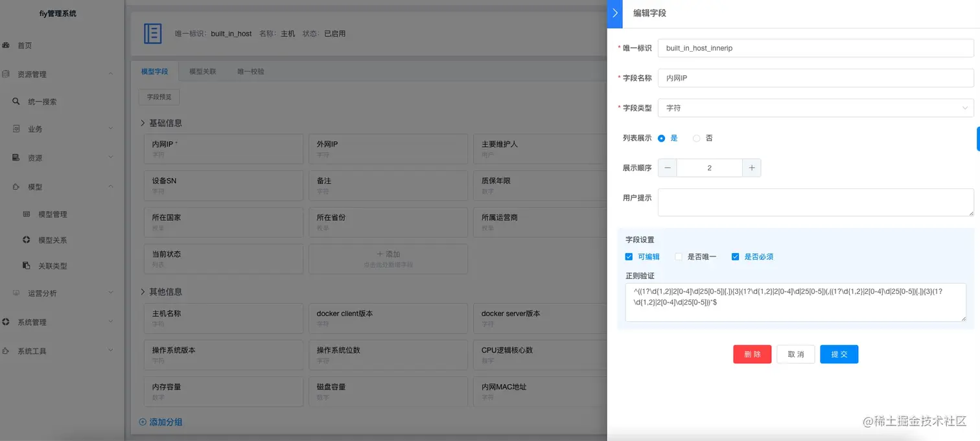Click the 模型管理 icon

[27, 214]
